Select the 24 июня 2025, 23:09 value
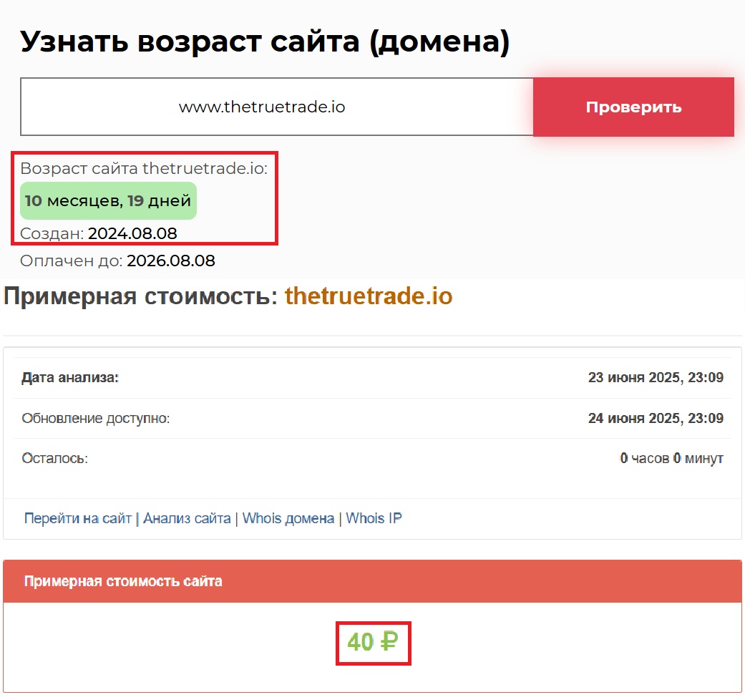This screenshot has width=745, height=700. coord(655,418)
